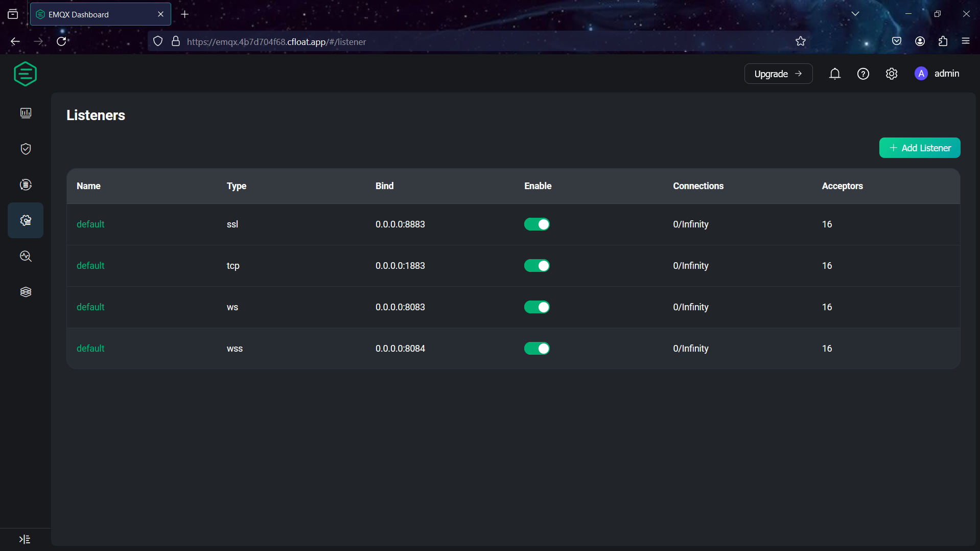The width and height of the screenshot is (980, 551).
Task: Disable the wss default listener toggle
Action: click(x=536, y=349)
